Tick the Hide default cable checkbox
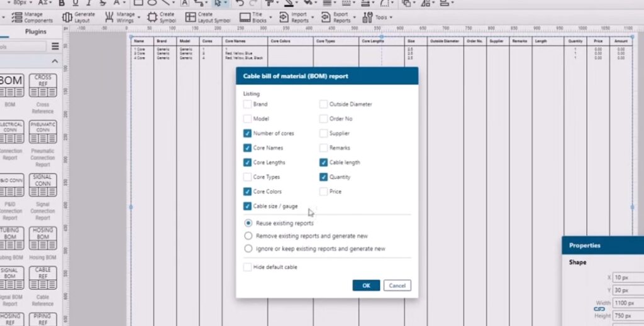 coord(248,267)
